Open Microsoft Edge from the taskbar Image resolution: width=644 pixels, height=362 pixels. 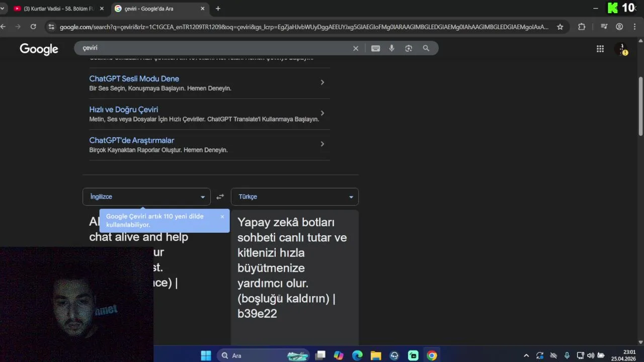[357, 355]
